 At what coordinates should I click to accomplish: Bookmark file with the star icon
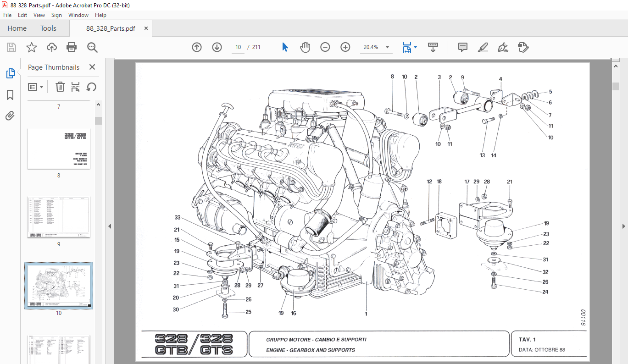pos(31,47)
